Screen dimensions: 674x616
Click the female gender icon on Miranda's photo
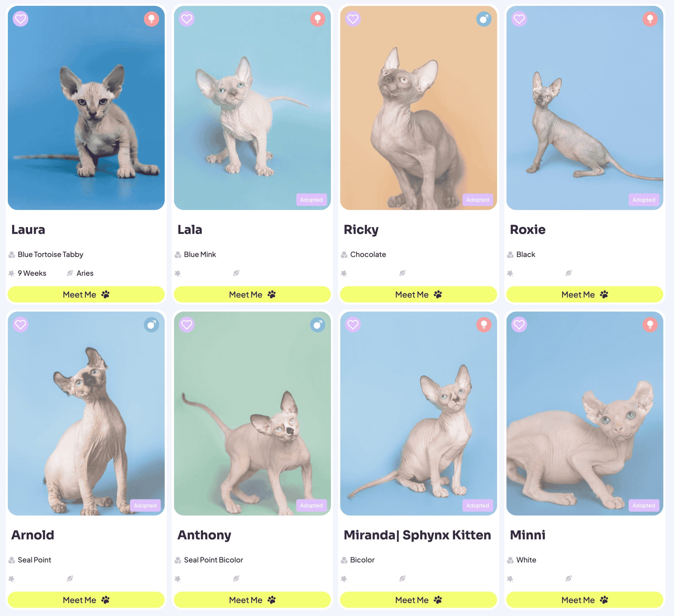[484, 325]
